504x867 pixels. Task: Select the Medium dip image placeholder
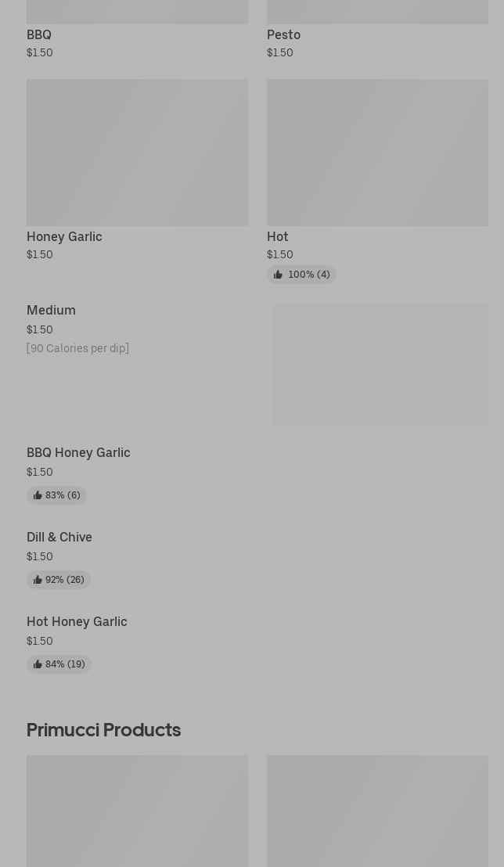click(x=380, y=365)
